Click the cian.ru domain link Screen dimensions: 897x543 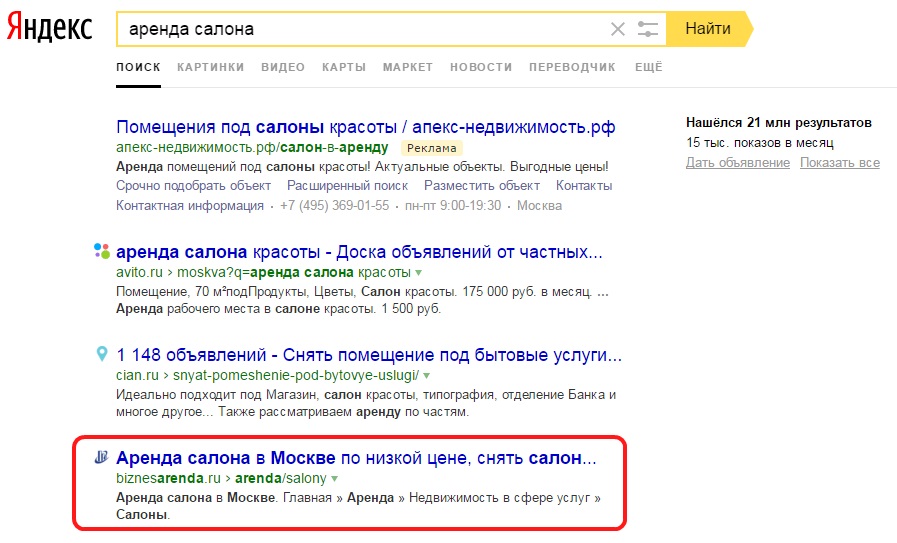pos(137,375)
